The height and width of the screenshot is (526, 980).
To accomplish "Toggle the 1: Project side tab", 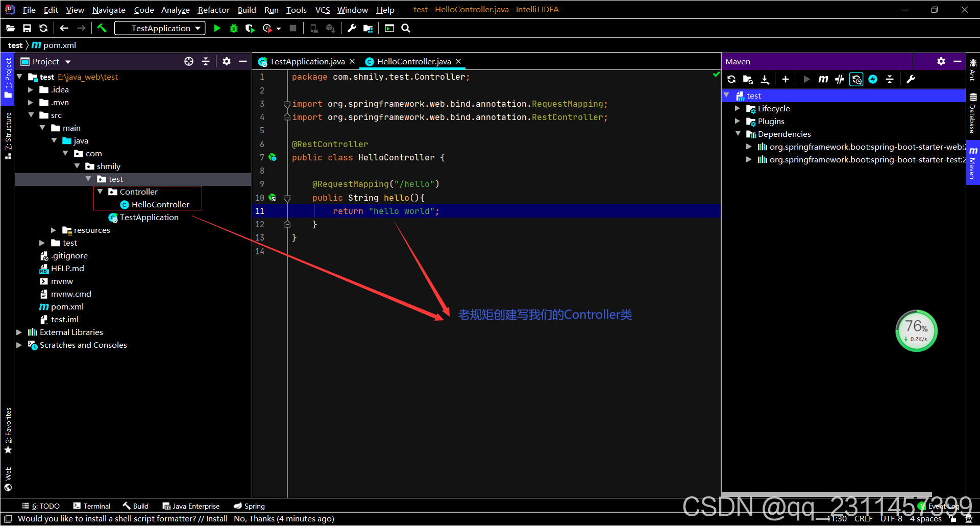I will click(x=8, y=79).
